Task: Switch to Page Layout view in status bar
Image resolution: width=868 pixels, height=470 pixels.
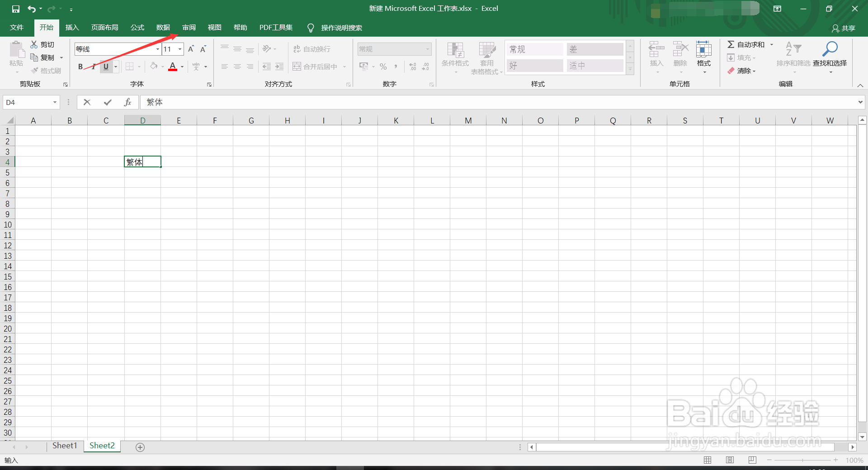Action: (x=730, y=460)
